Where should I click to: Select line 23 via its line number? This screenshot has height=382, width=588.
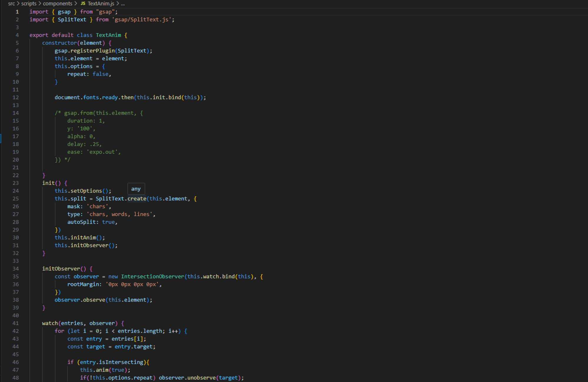click(x=16, y=183)
